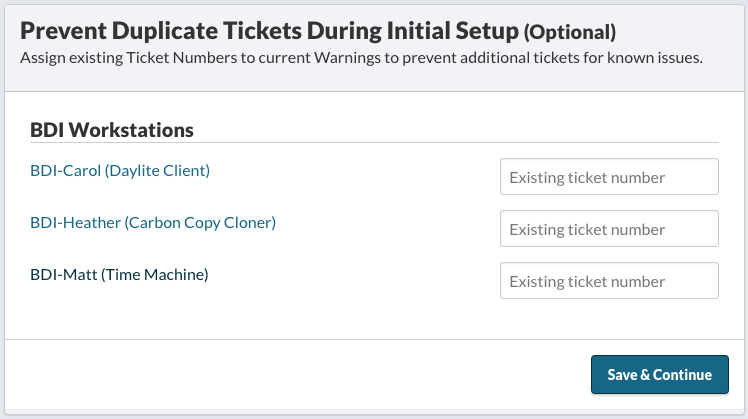
Task: Focus the ticket number field for BDI-Carol
Action: click(609, 177)
